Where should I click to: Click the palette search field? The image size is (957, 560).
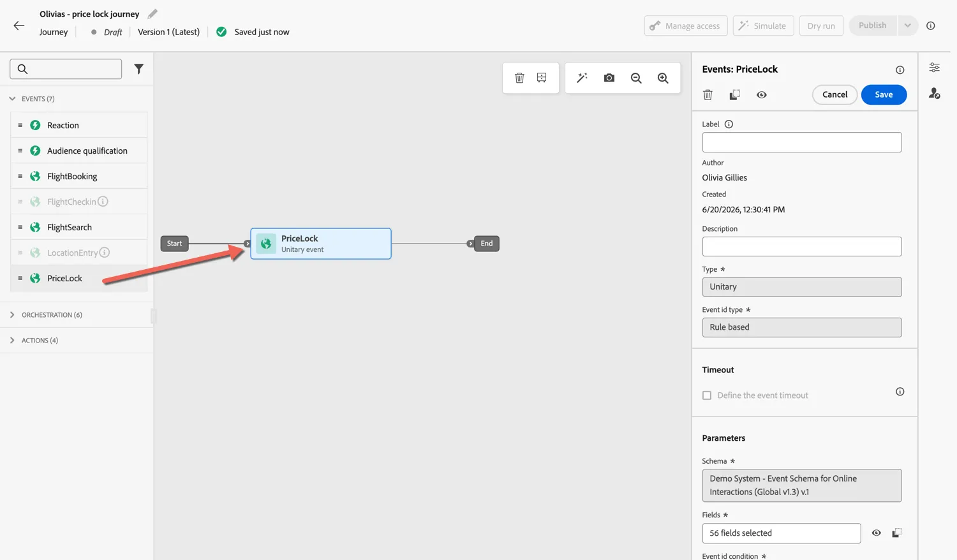(66, 69)
